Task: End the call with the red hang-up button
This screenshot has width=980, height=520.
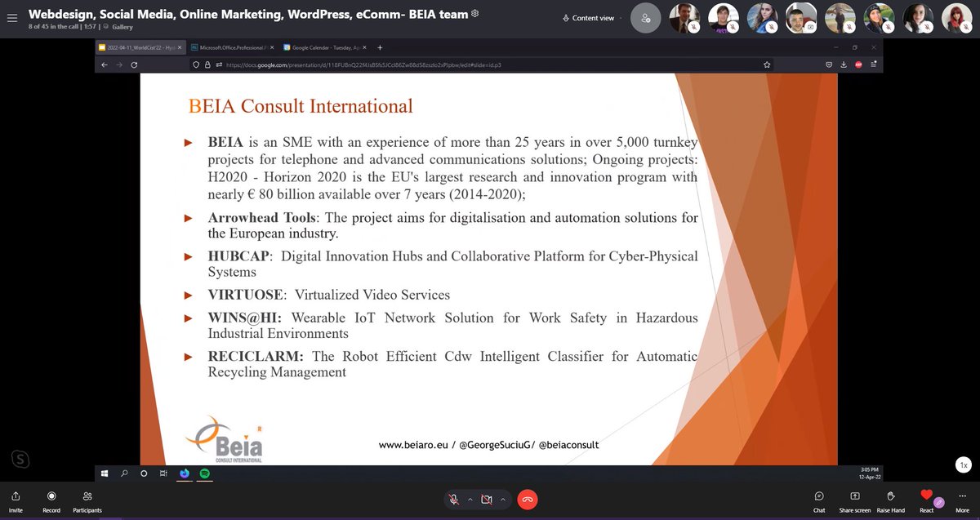Action: click(528, 500)
